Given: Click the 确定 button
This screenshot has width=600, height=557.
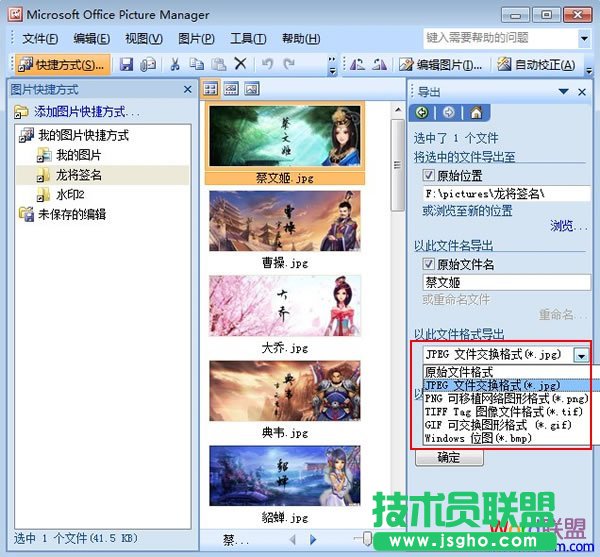Looking at the screenshot, I should pos(449,457).
